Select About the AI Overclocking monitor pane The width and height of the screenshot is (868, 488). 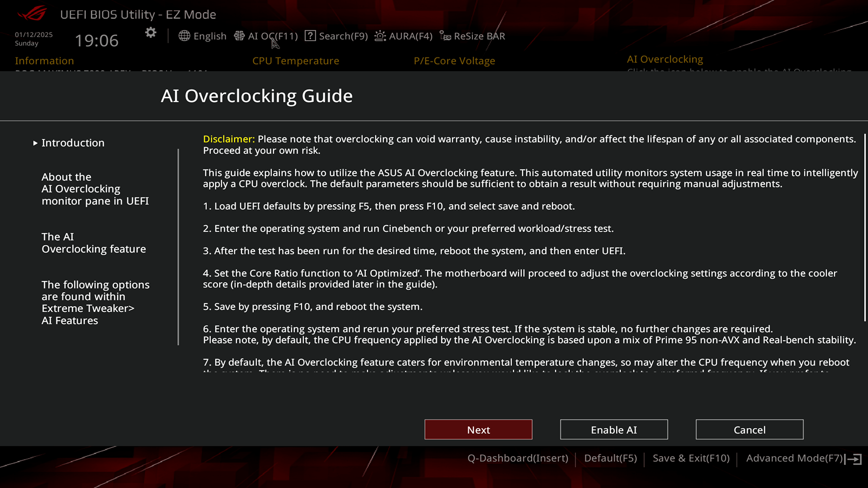(95, 188)
